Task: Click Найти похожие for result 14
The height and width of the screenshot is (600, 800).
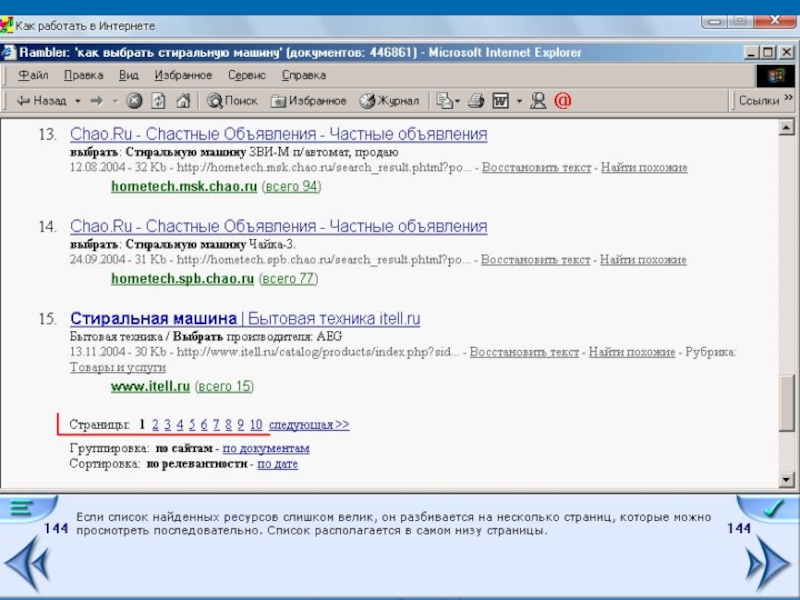Action: [643, 260]
